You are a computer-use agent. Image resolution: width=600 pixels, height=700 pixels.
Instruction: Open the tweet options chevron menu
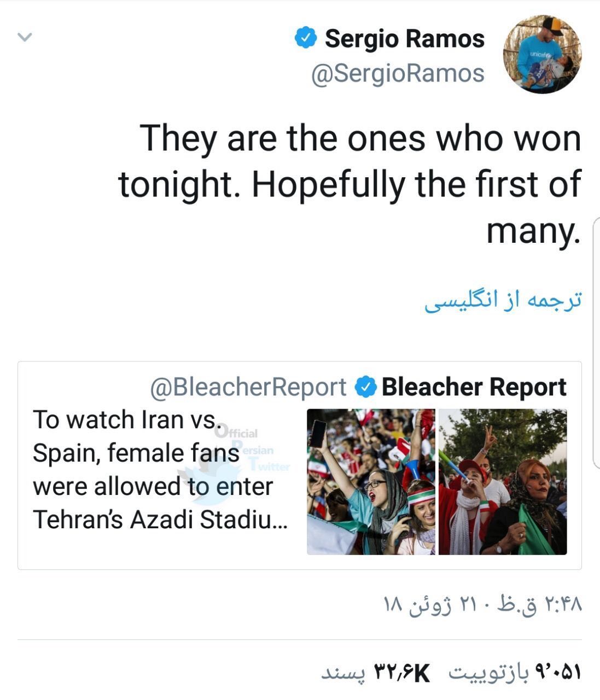pyautogui.click(x=25, y=38)
